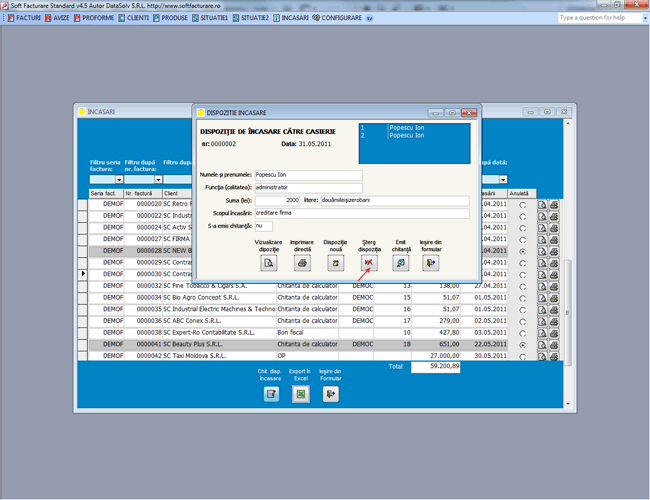This screenshot has width=650, height=500.
Task: Select first Popescu Ion entry in list
Action: pyautogui.click(x=415, y=128)
